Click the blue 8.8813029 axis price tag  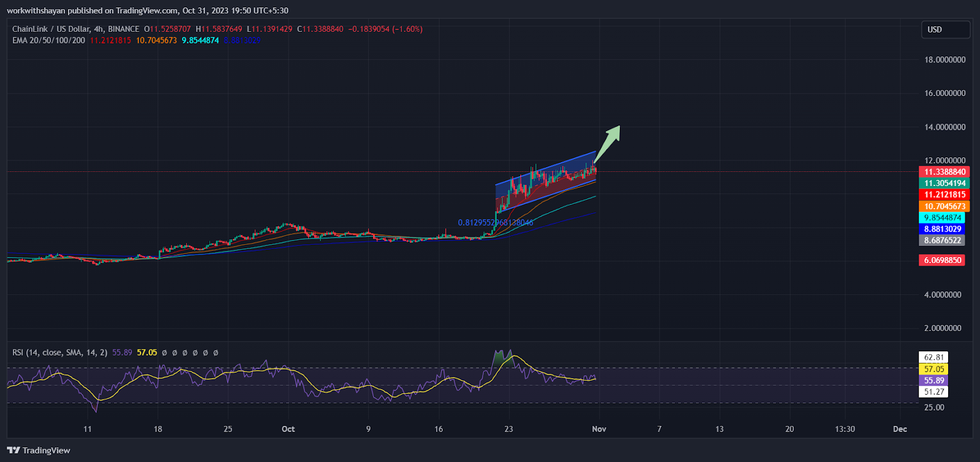pyautogui.click(x=942, y=229)
